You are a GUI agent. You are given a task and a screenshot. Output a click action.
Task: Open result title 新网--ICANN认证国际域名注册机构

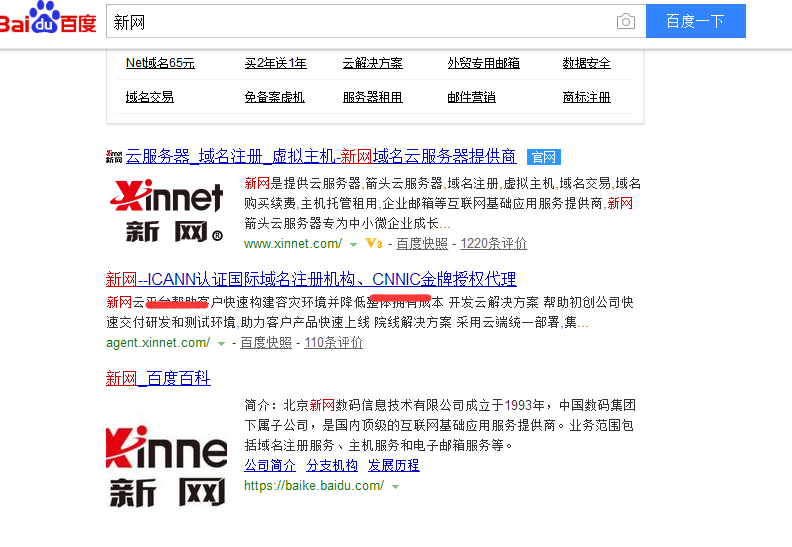[311, 279]
